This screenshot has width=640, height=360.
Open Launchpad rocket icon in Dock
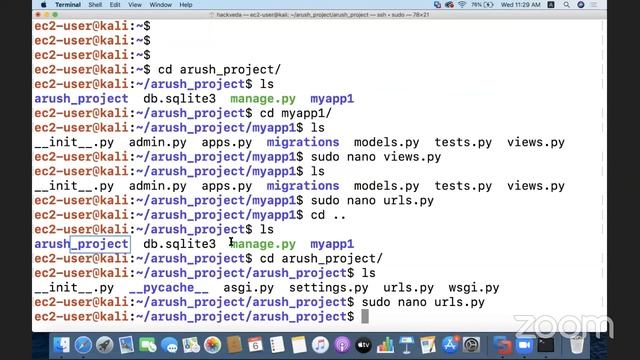point(104,345)
